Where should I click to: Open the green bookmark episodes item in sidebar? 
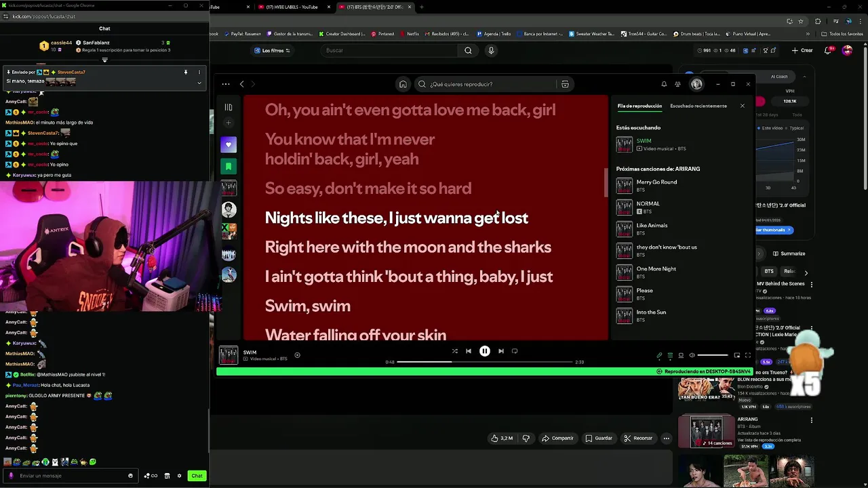[229, 166]
